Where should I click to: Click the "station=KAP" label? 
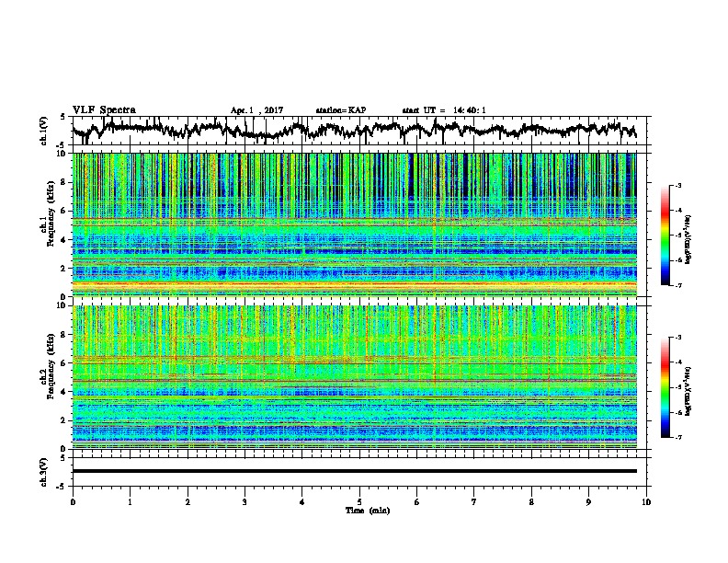tap(341, 110)
